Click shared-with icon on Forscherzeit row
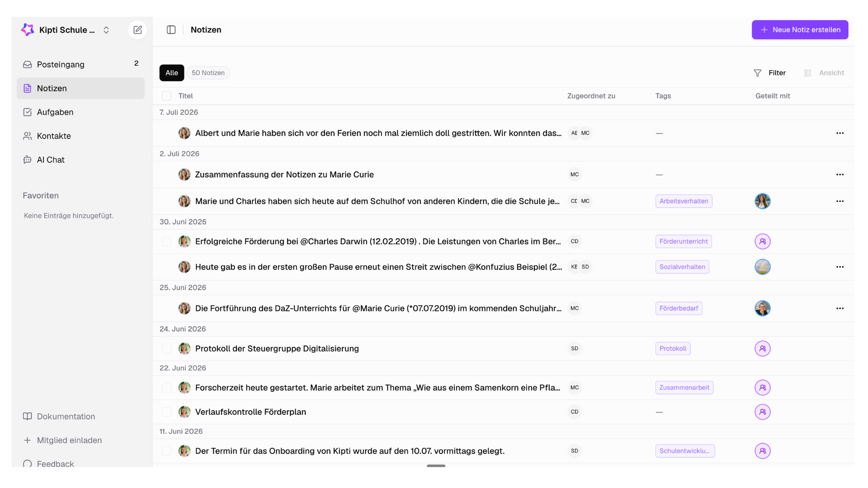The image size is (868, 488). point(763,388)
